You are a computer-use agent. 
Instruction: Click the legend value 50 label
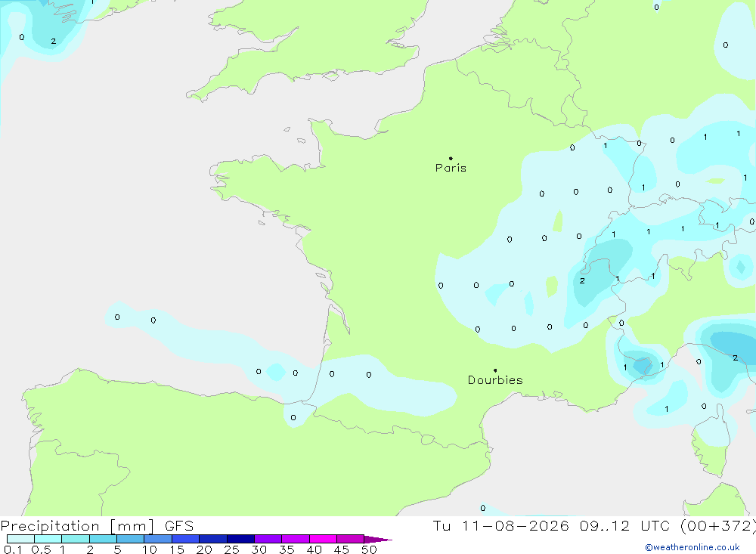[370, 549]
